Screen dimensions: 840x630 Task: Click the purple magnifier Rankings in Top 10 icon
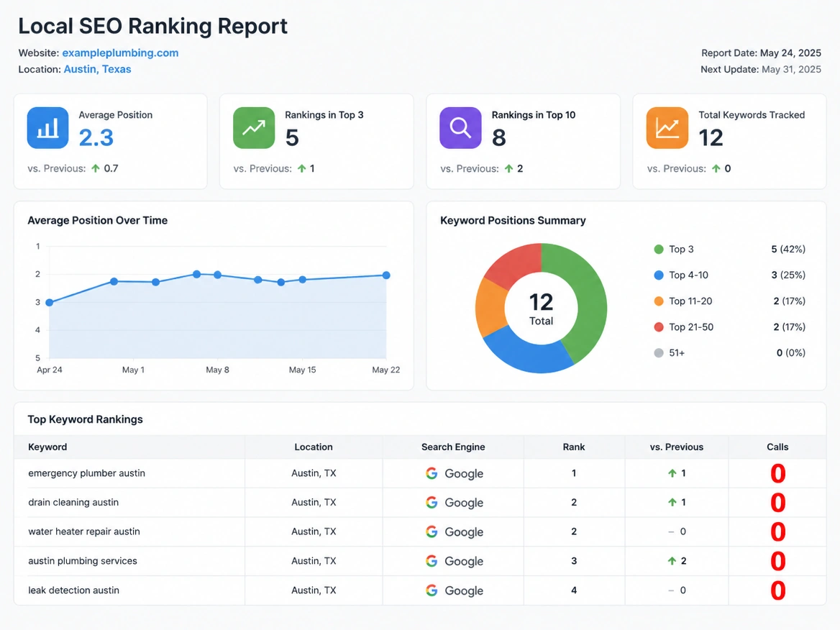pyautogui.click(x=460, y=128)
